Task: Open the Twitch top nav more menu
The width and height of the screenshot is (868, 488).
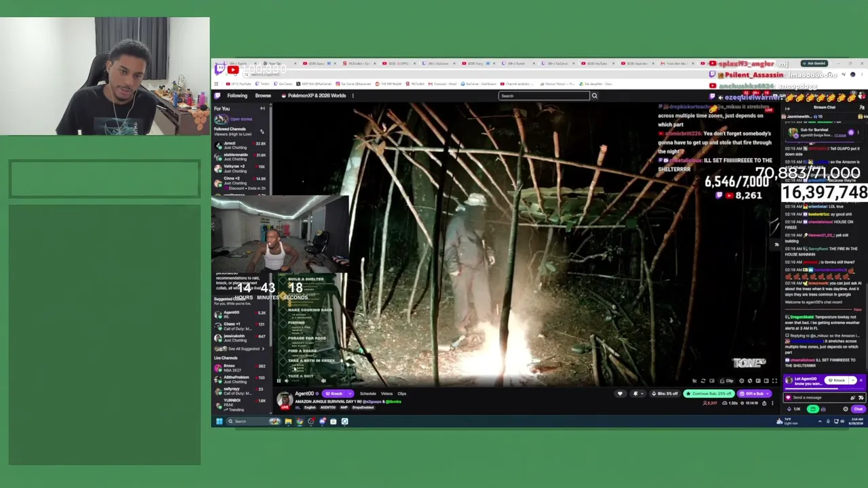Action: tap(353, 96)
